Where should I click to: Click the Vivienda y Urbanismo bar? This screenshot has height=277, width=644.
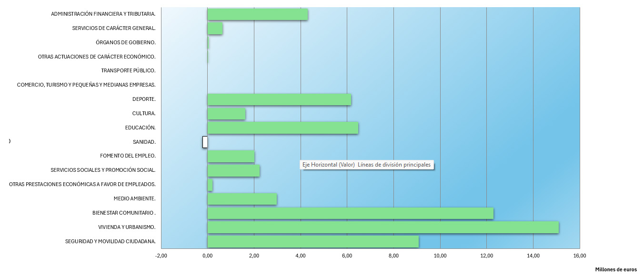[382, 228]
